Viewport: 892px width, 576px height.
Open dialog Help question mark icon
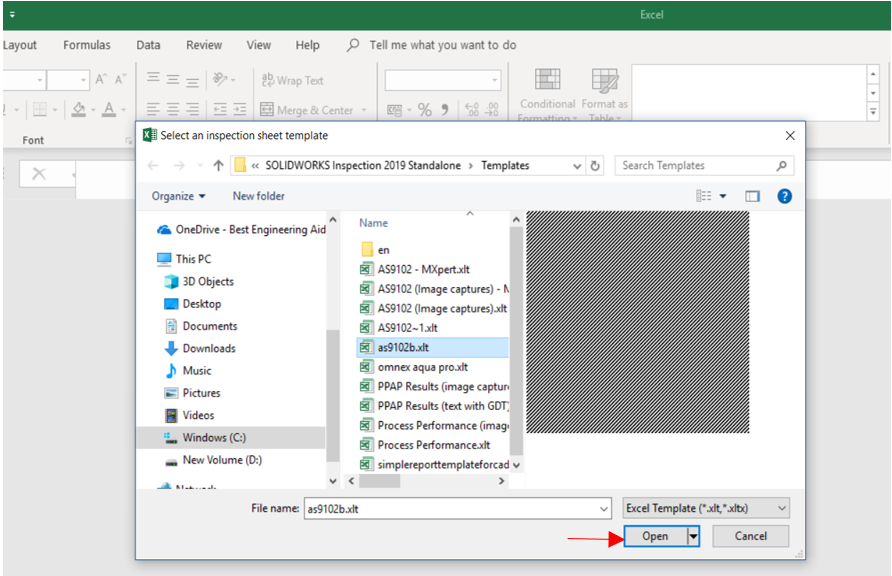click(x=784, y=196)
